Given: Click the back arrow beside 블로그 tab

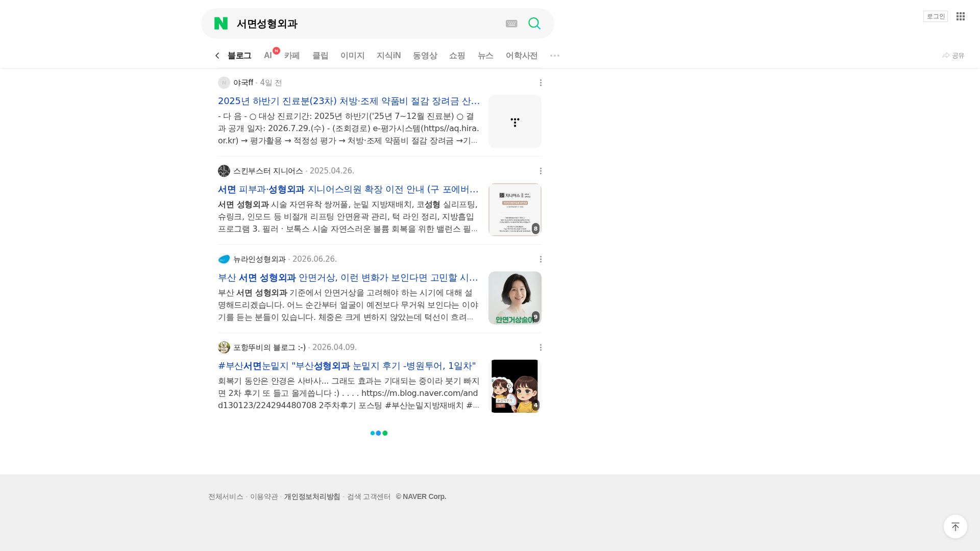Looking at the screenshot, I should click(x=217, y=56).
